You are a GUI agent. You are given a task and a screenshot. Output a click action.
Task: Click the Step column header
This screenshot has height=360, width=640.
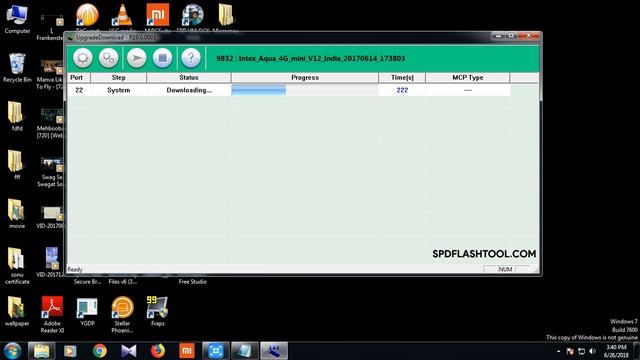click(118, 78)
